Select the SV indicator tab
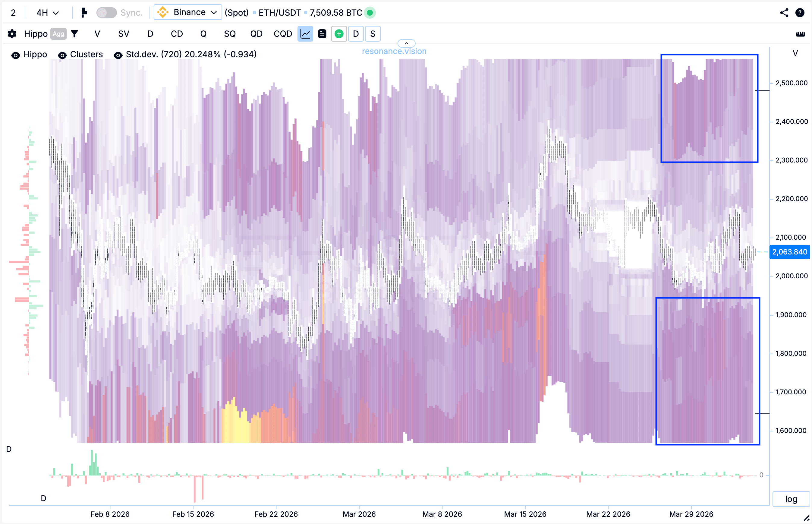The width and height of the screenshot is (812, 524). tap(124, 34)
